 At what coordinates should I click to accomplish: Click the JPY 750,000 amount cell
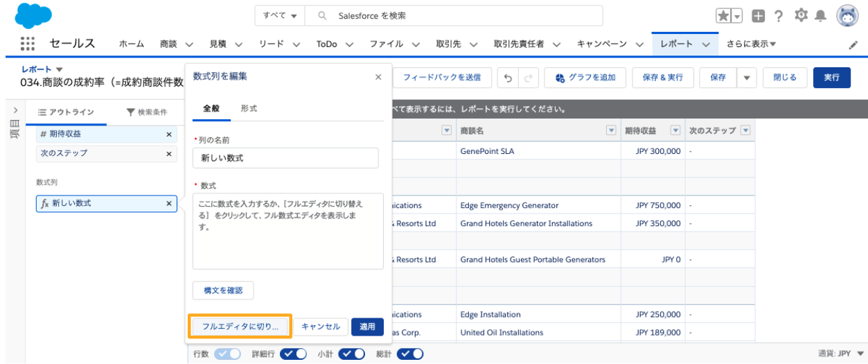tap(653, 205)
